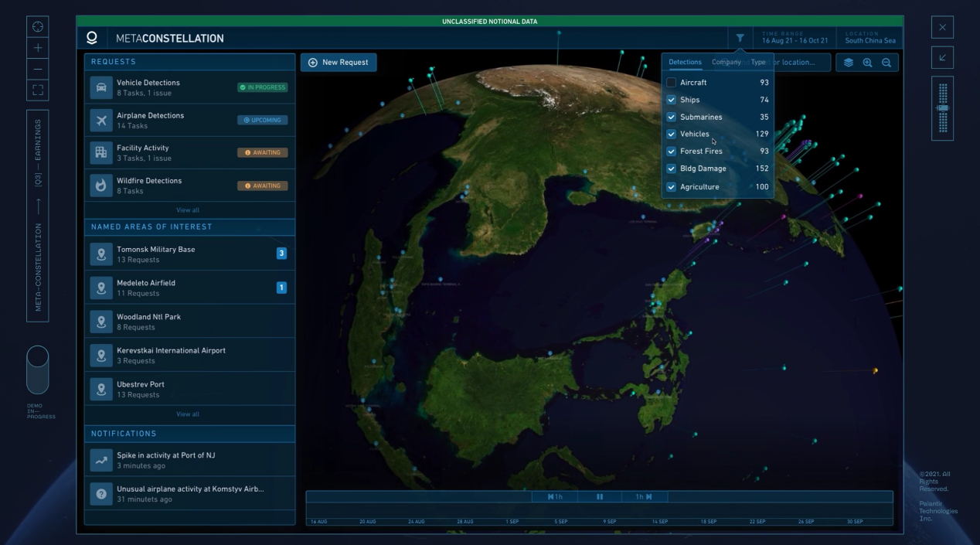Open the Spike in activity at Port of NJ notification
Image resolution: width=980 pixels, height=545 pixels.
tap(166, 455)
